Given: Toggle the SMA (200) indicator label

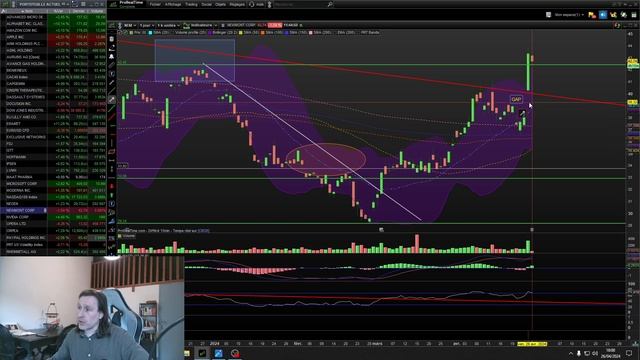Looking at the screenshot, I should coord(322,32).
